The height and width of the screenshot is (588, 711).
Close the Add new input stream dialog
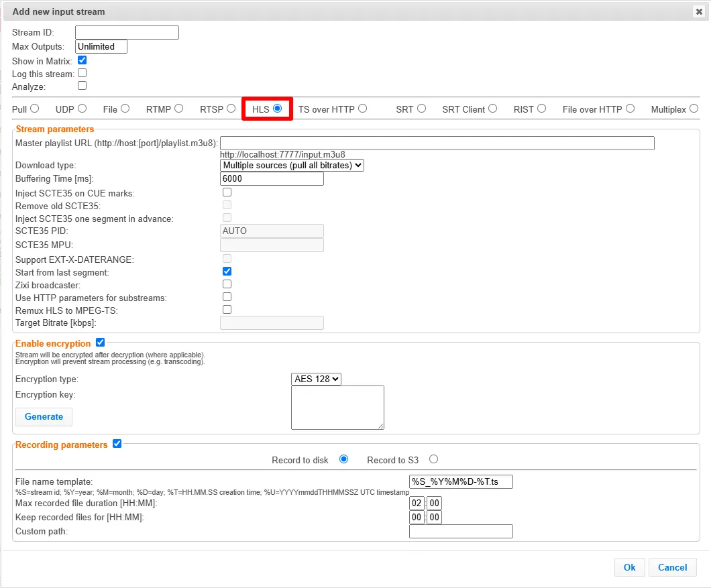(x=699, y=12)
